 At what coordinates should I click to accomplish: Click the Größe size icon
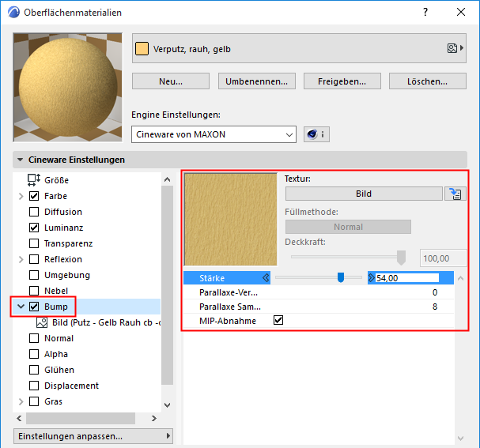34,180
